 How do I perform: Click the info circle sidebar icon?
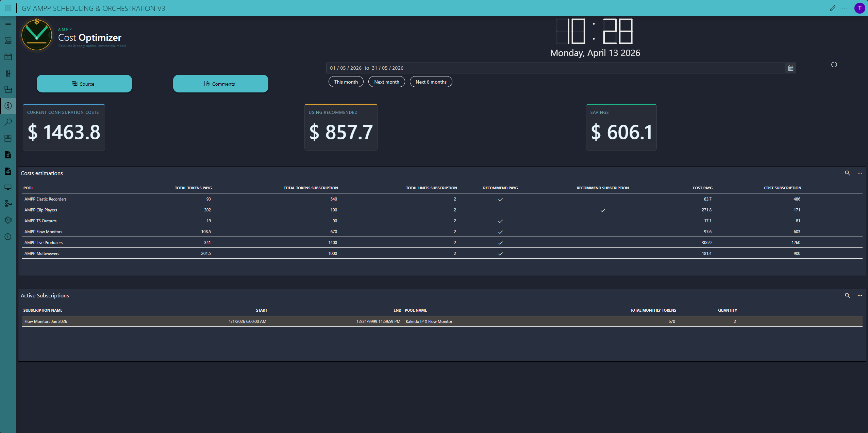coord(8,237)
